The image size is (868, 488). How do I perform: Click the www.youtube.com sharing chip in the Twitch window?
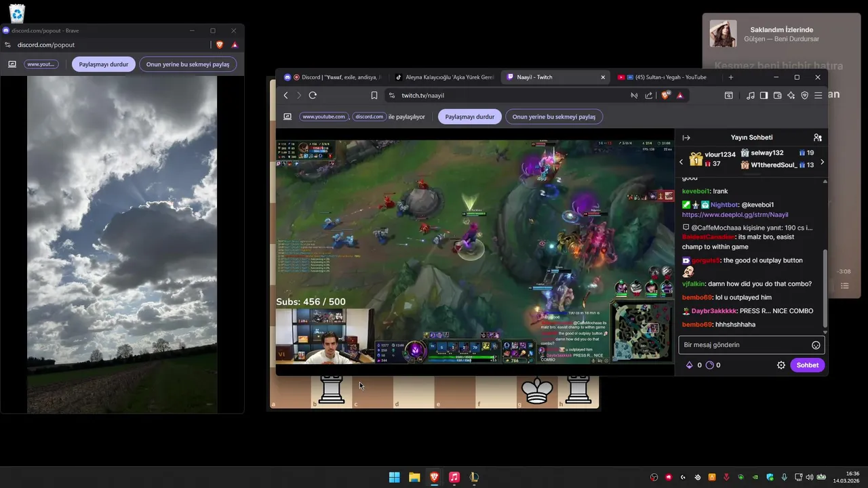point(323,117)
